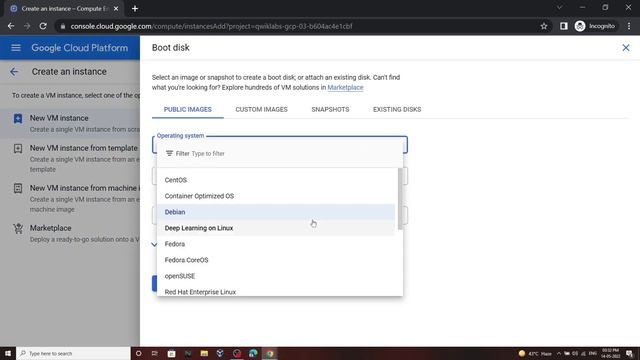
Task: Select New VM instance option
Action: tap(70, 123)
